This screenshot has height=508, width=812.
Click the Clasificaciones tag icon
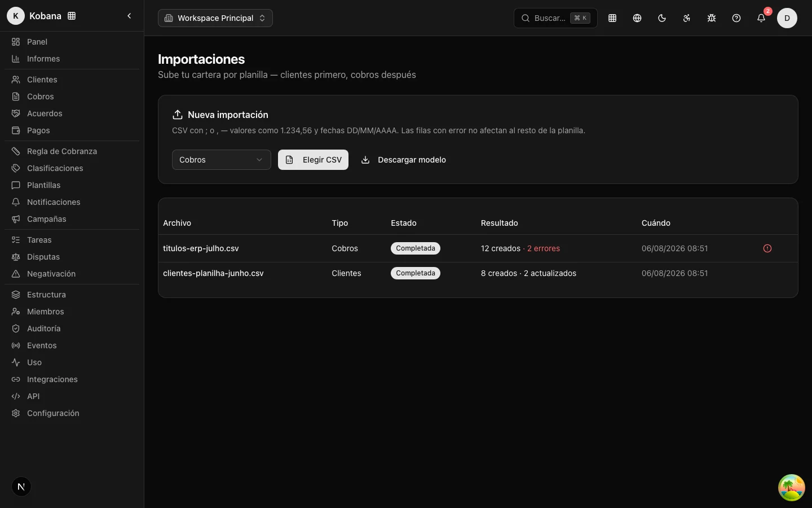[x=16, y=168]
